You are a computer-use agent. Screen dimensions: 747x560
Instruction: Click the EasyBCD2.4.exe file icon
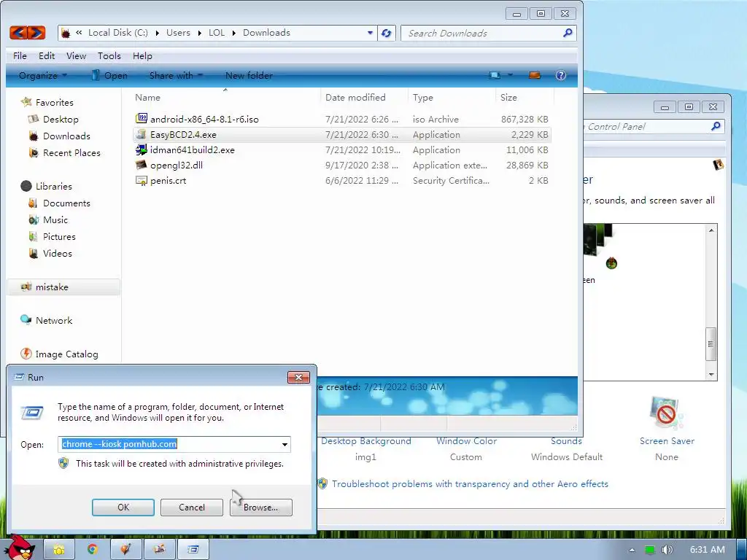click(x=142, y=134)
